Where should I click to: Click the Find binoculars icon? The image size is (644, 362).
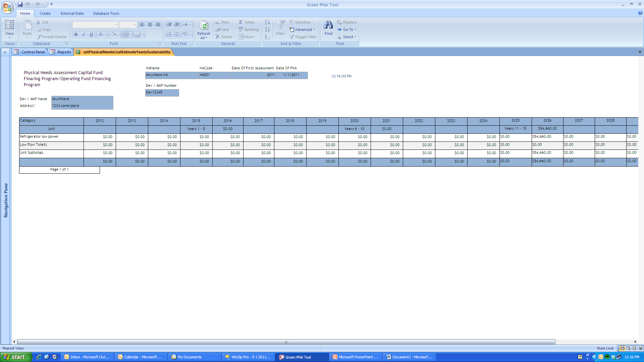coord(328,25)
